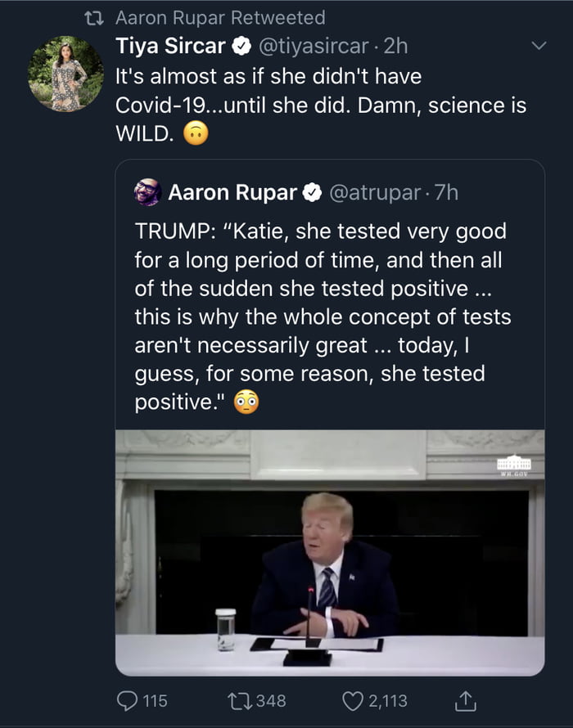Viewport: 573px width, 728px height.
Task: Open the Tiya Sircar display name link
Action: coord(171,47)
